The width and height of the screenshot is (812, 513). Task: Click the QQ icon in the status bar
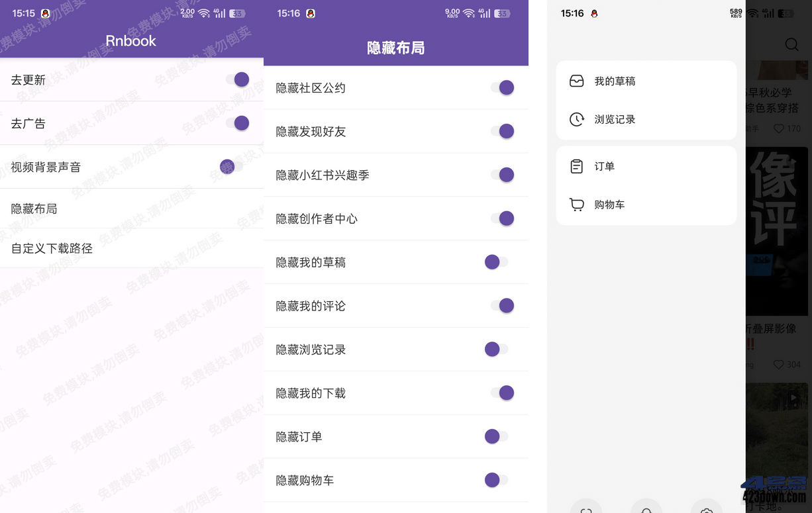coord(45,13)
